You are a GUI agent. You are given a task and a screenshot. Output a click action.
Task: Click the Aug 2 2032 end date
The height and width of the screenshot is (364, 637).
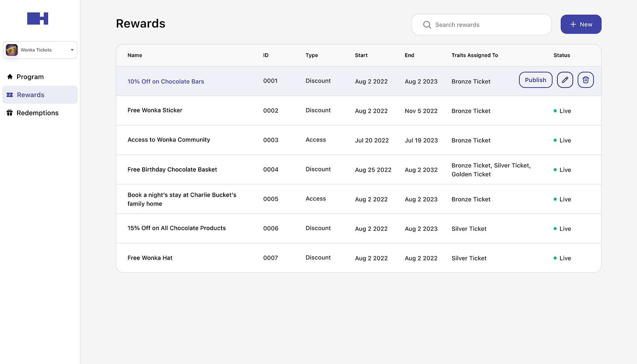[421, 170]
